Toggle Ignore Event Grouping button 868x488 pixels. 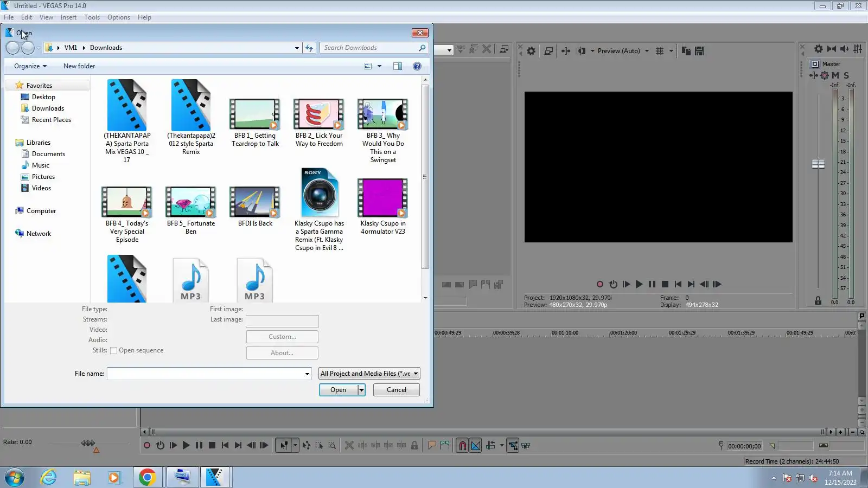526,446
